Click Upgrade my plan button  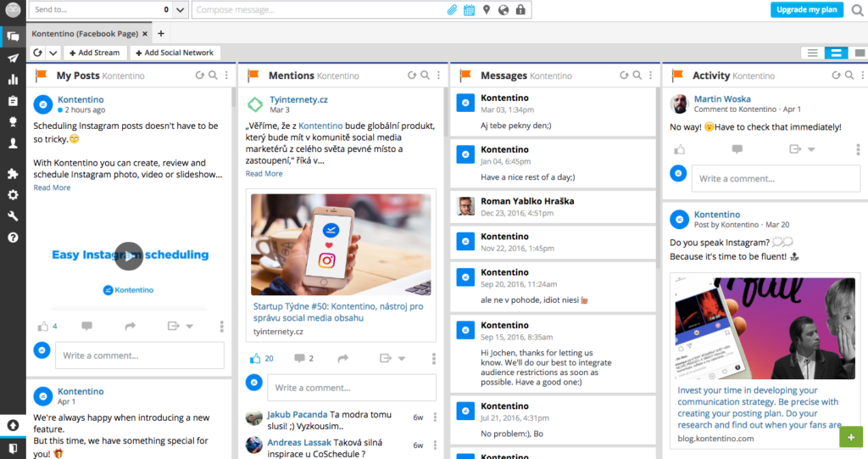[x=807, y=9]
